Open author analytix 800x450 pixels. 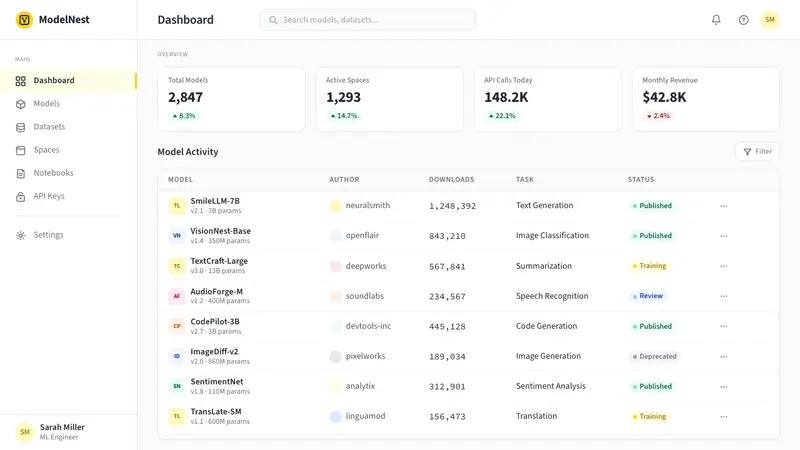[x=360, y=386]
